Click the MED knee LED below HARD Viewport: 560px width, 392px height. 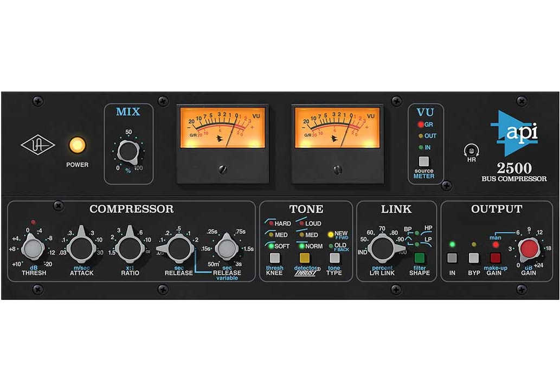[x=271, y=234]
